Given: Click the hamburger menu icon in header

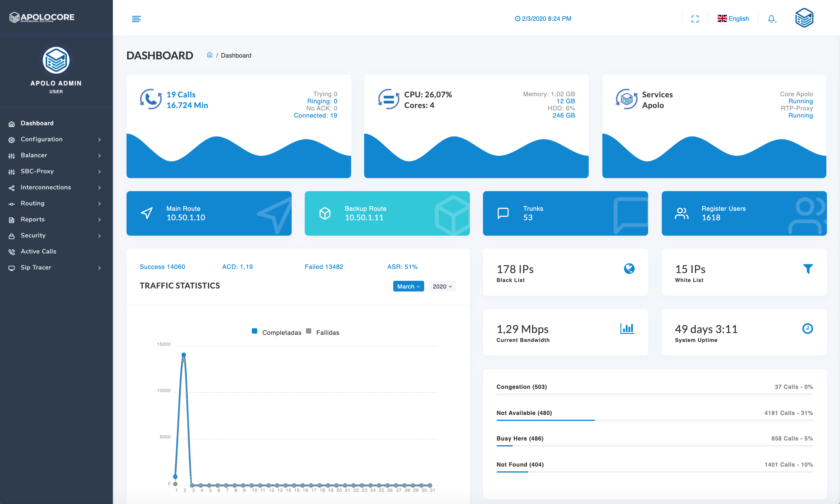Looking at the screenshot, I should coord(136,19).
